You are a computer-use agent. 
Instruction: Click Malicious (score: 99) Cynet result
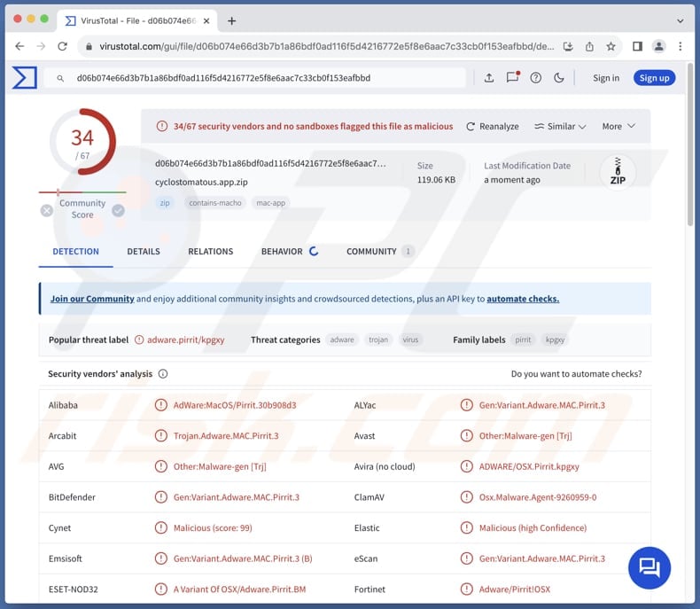coord(213,527)
